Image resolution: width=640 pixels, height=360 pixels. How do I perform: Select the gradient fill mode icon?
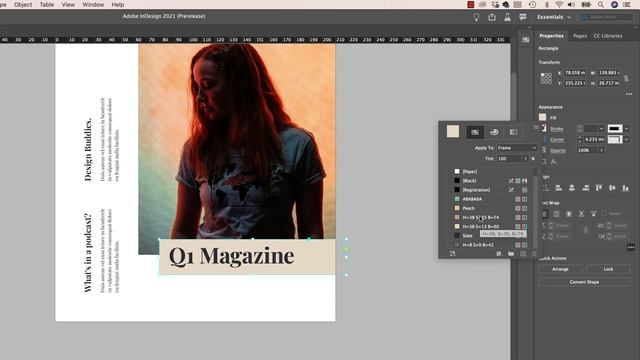513,132
